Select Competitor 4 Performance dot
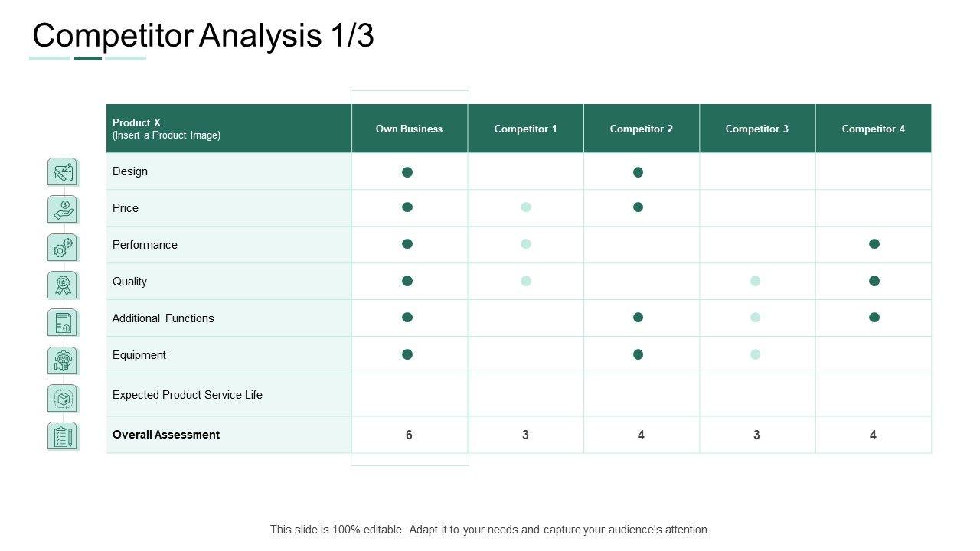Image resolution: width=980 pixels, height=551 pixels. (874, 244)
